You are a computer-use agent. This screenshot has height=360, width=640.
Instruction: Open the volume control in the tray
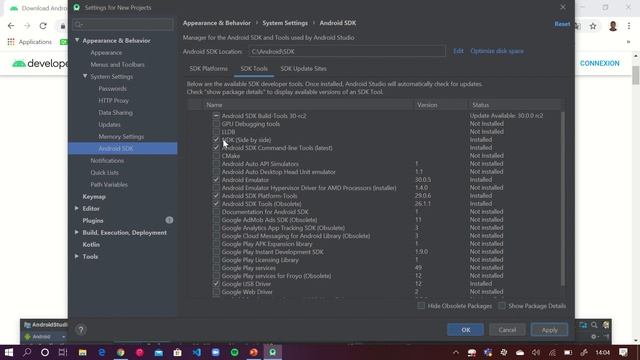536,353
